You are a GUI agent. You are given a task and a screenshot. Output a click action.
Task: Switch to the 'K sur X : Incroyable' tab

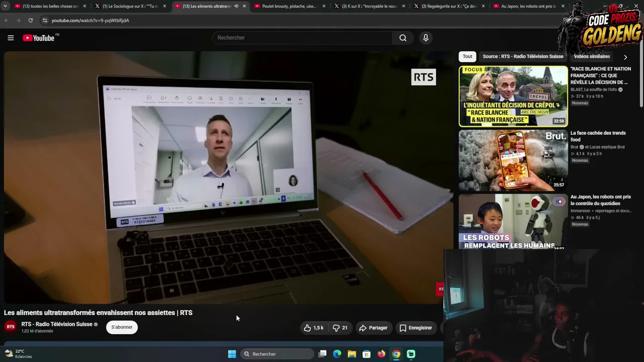point(370,6)
